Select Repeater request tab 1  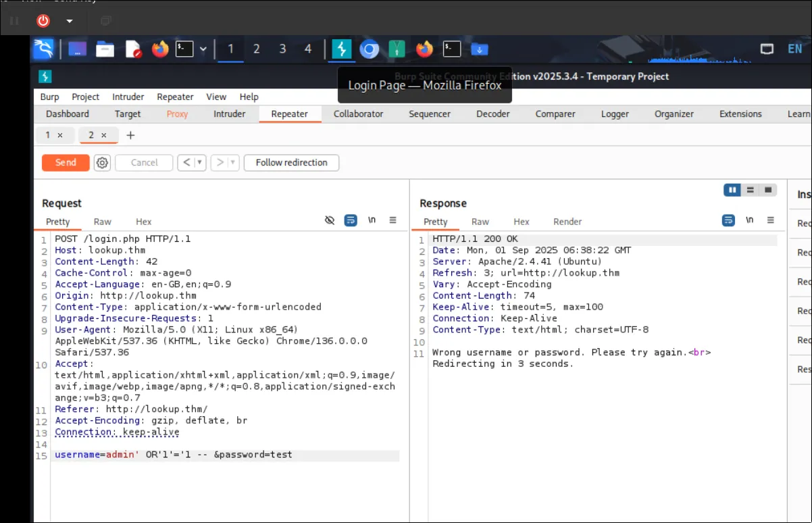tap(48, 135)
